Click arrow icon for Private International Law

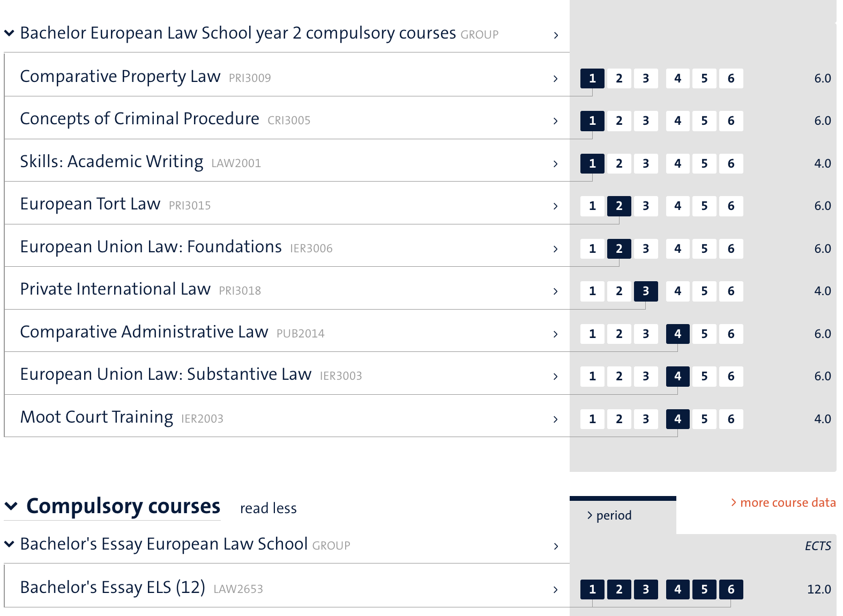pos(555,291)
